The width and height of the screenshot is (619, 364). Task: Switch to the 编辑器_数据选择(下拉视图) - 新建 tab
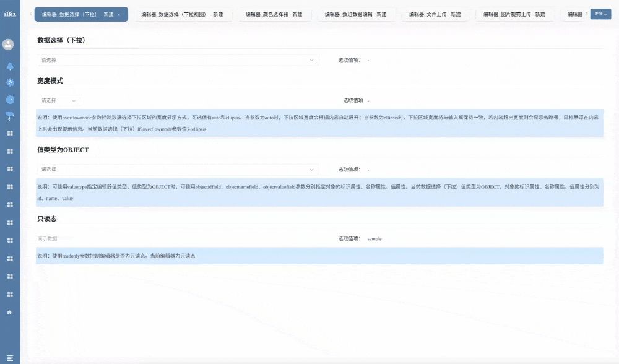pos(182,15)
